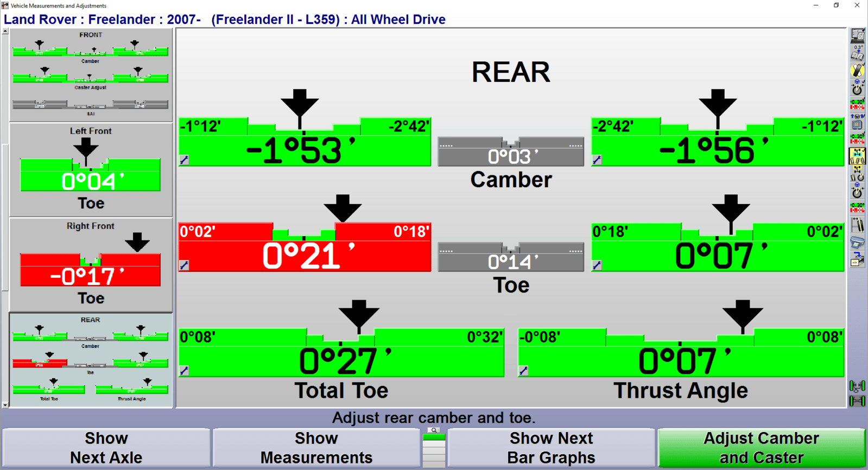Click the magnifier zoom icon at bottom center
Screen dimensions: 868x470
434,430
